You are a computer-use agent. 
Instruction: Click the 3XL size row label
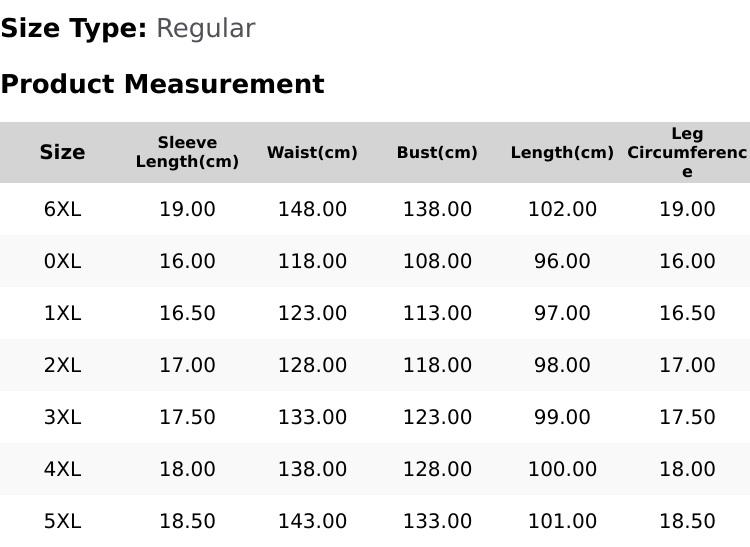(62, 417)
